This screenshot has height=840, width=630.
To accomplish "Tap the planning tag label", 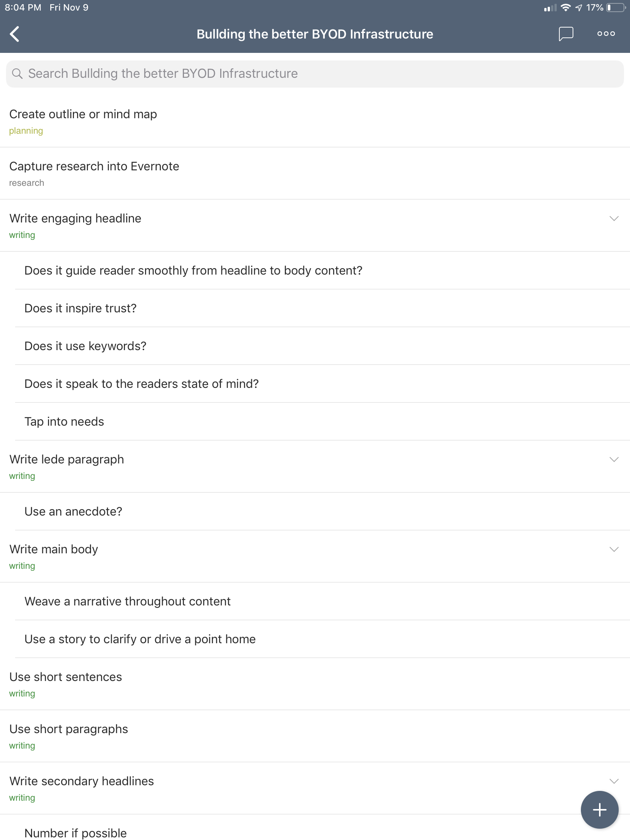I will coord(26,131).
